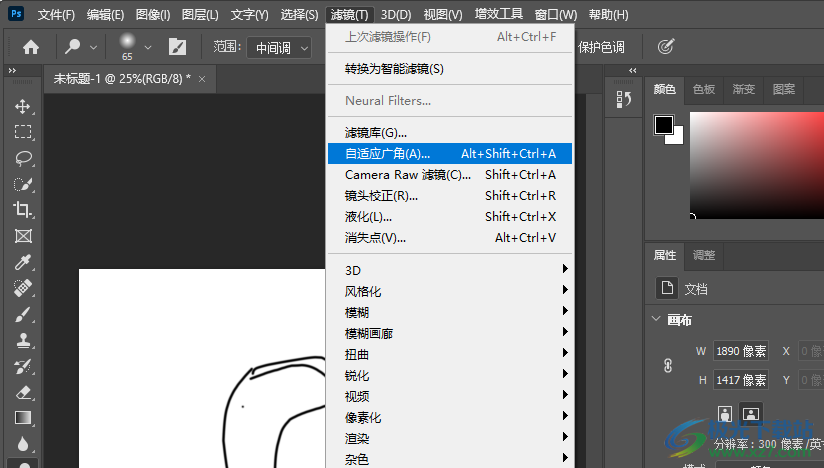Select the Spot Healing Brush tool
The height and width of the screenshot is (468, 824).
pyautogui.click(x=23, y=288)
